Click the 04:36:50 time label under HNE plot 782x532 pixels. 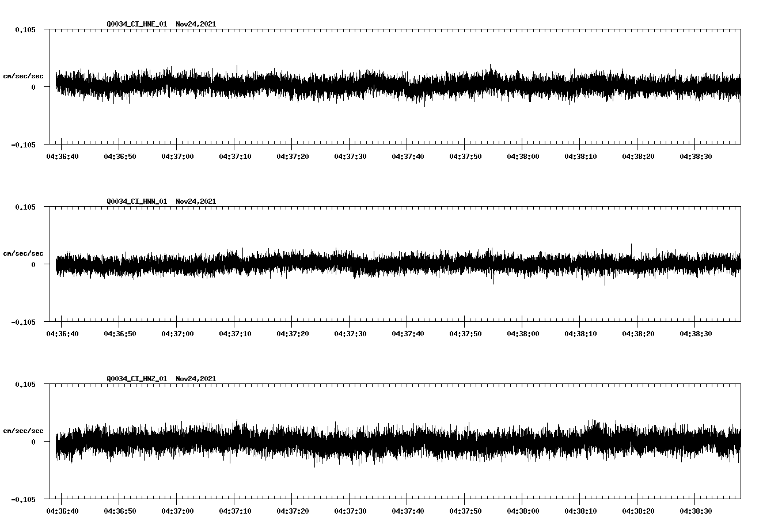point(120,157)
